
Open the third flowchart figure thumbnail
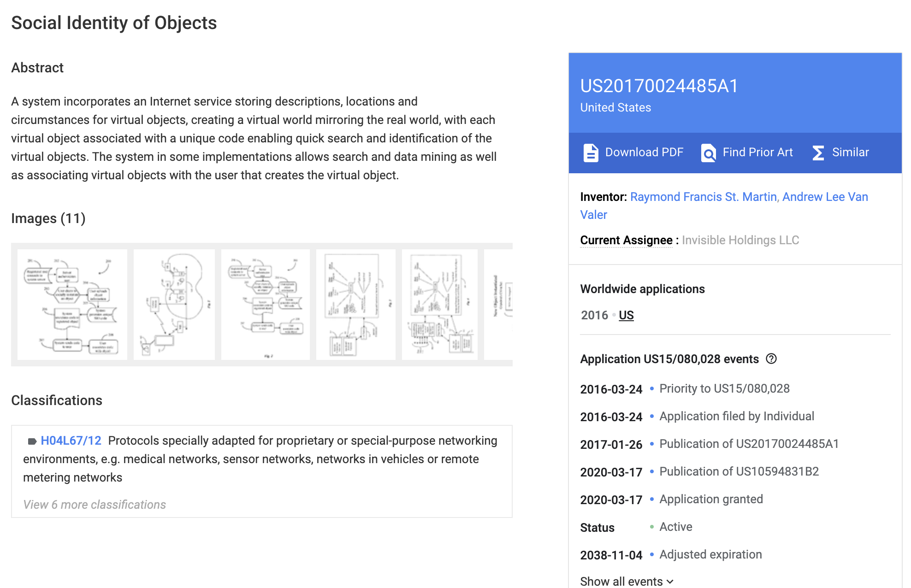pos(266,304)
